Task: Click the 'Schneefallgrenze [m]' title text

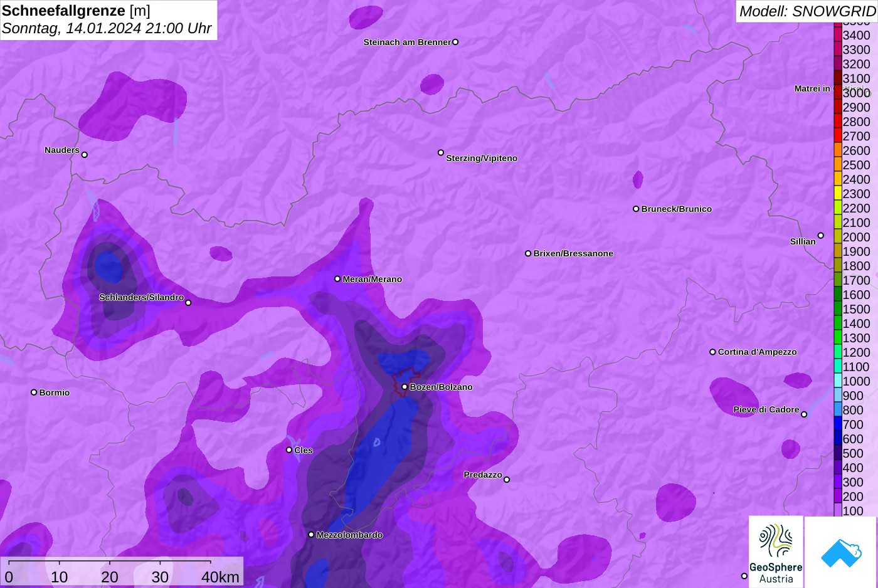Action: (x=76, y=11)
